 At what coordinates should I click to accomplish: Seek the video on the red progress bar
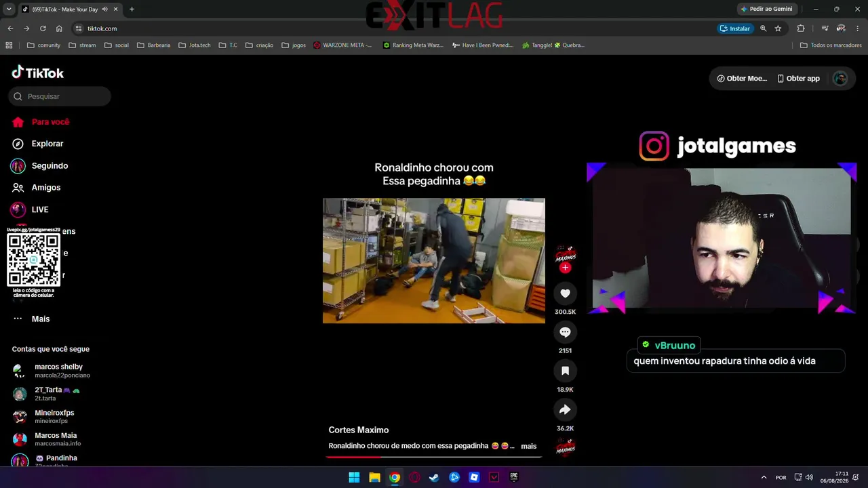(434, 457)
